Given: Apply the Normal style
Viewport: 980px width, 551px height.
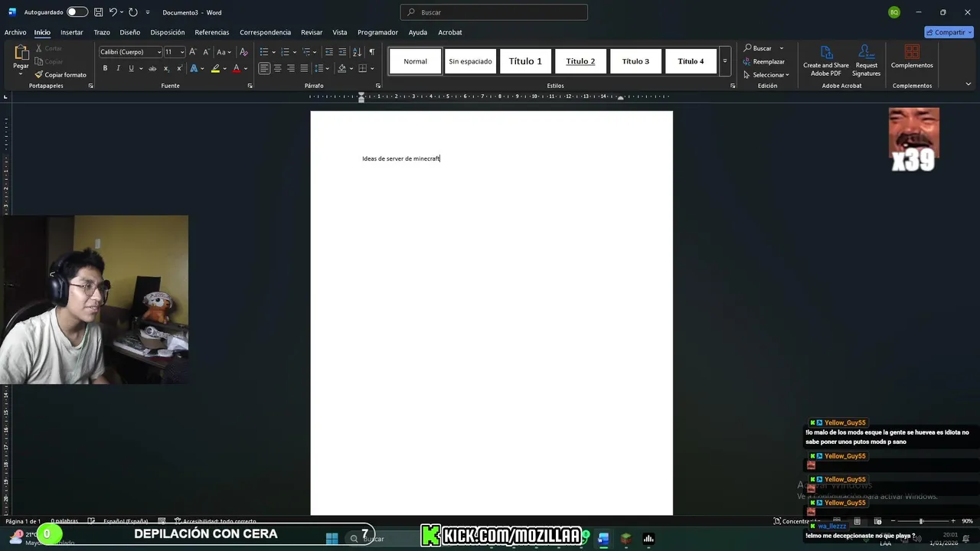Looking at the screenshot, I should tap(416, 61).
